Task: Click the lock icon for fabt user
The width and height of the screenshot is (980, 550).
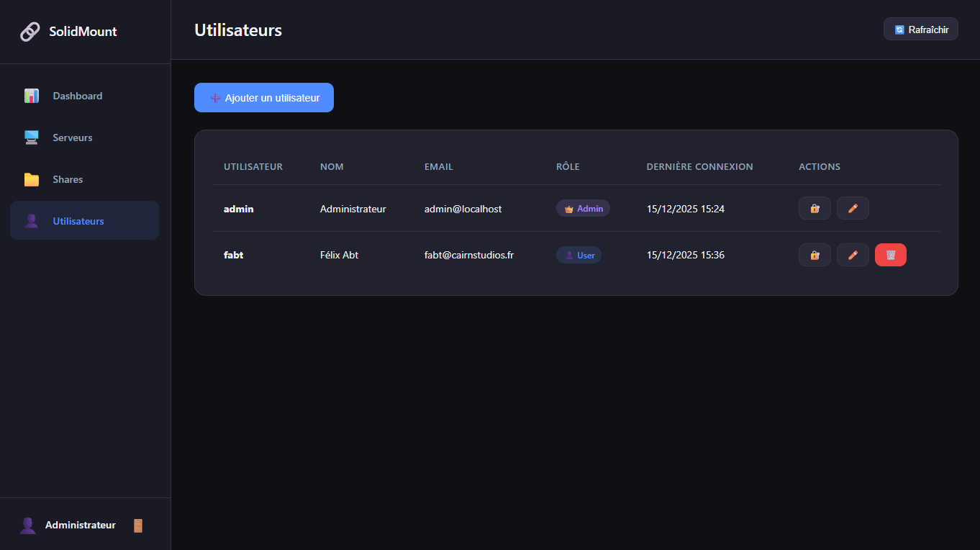Action: (x=815, y=255)
